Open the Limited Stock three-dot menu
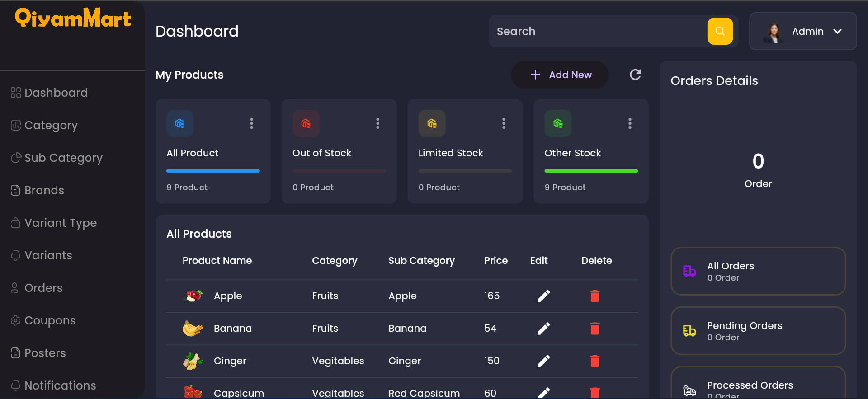Viewport: 868px width, 399px height. pos(504,123)
